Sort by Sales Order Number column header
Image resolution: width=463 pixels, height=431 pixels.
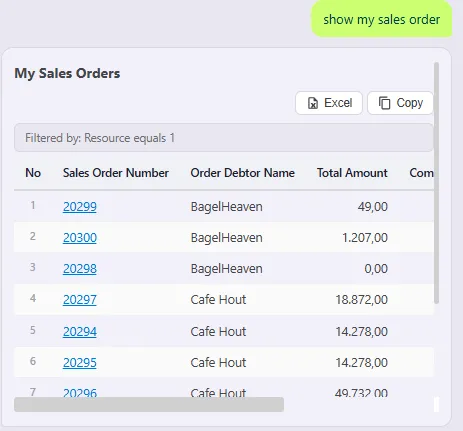coord(116,173)
